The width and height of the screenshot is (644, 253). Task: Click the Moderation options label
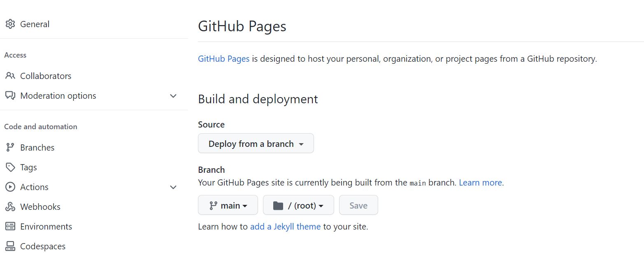[x=58, y=96]
